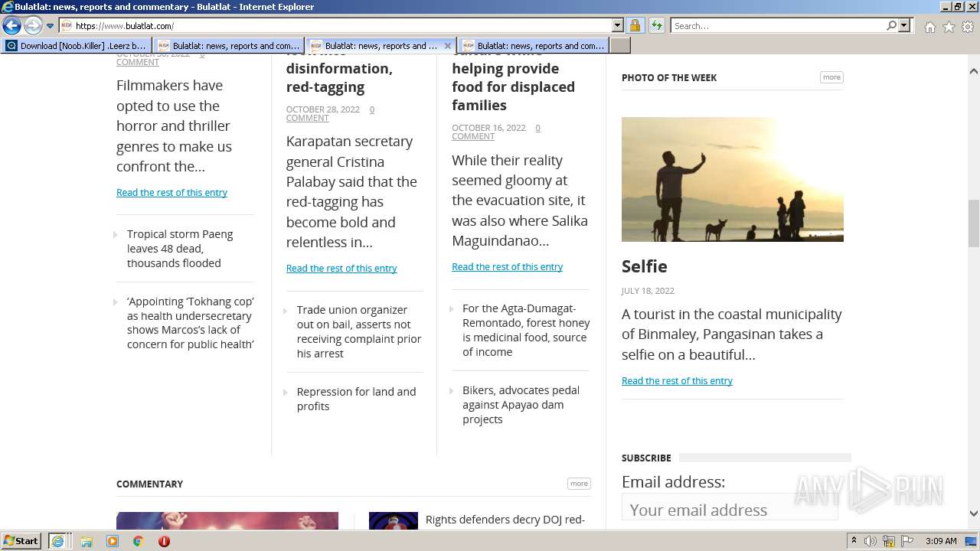Image resolution: width=980 pixels, height=551 pixels.
Task: Open 'Bikers, advocates pedal against Apayao dam' link
Action: (521, 405)
